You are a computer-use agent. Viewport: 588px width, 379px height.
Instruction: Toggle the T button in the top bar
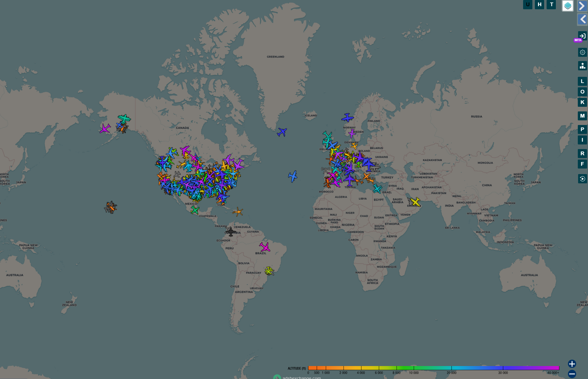click(551, 5)
